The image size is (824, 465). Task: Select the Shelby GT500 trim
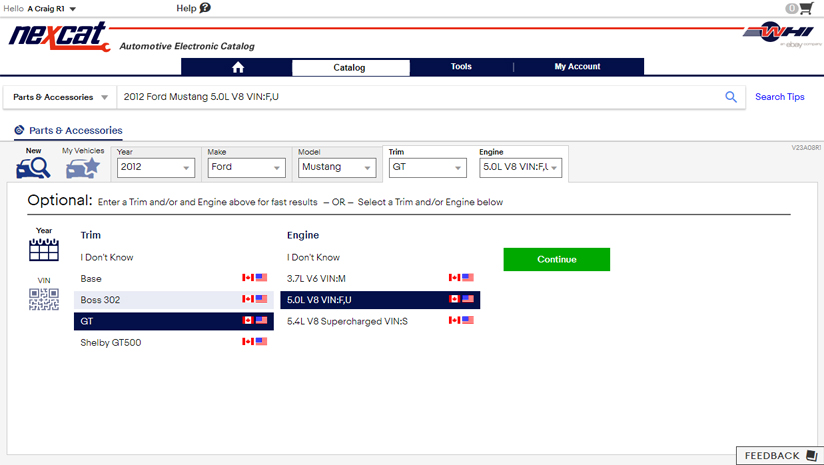tap(173, 343)
